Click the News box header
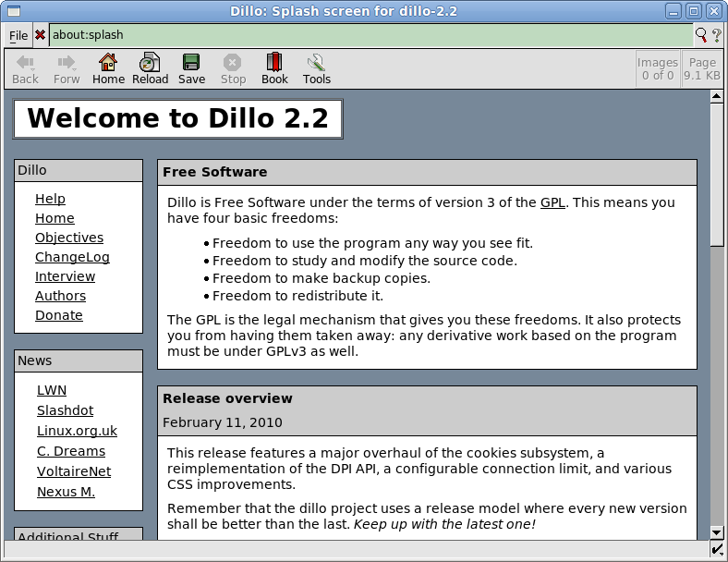This screenshot has height=562, width=728. coord(79,360)
